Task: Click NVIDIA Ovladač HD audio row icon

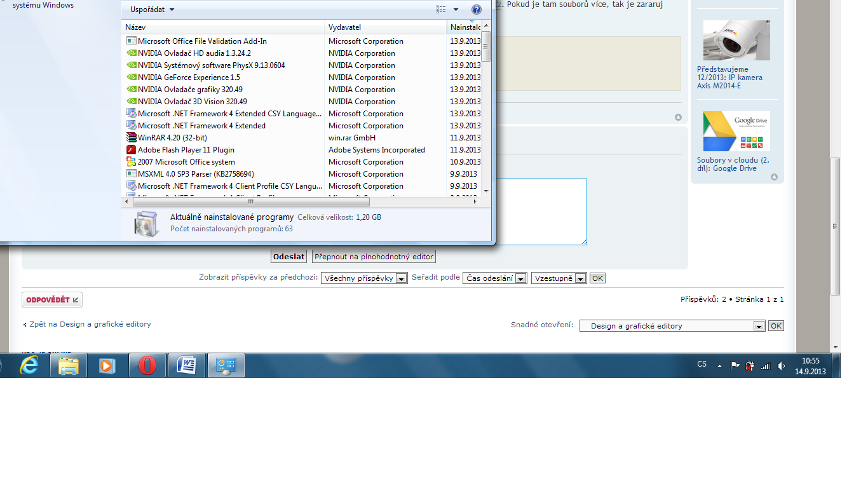Action: pyautogui.click(x=132, y=53)
